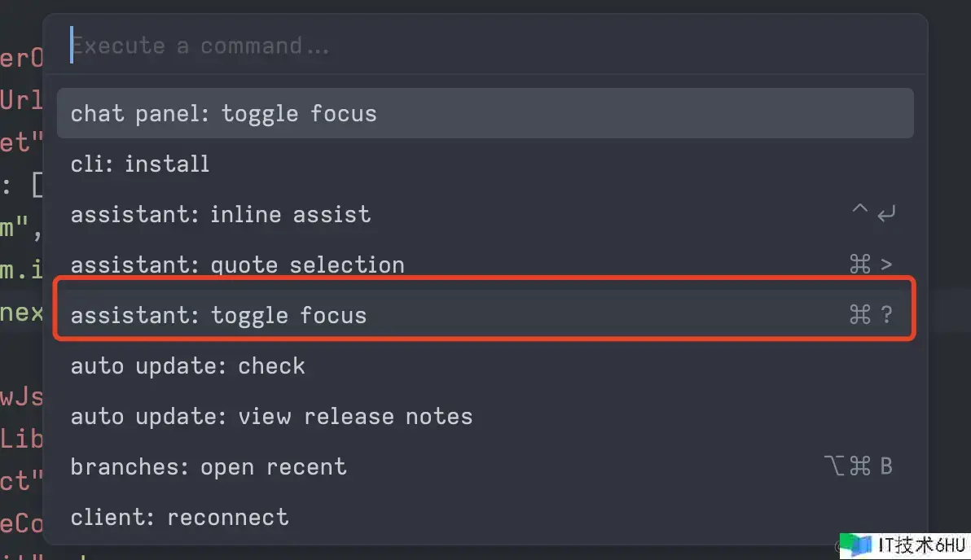971x560 pixels.
Task: Click the command ? shortcut hint icon
Action: (872, 314)
